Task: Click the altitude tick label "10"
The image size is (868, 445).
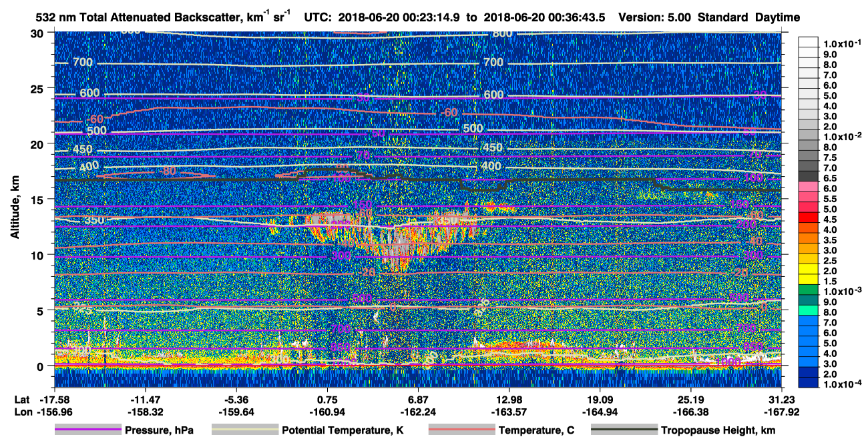Action: pos(39,255)
